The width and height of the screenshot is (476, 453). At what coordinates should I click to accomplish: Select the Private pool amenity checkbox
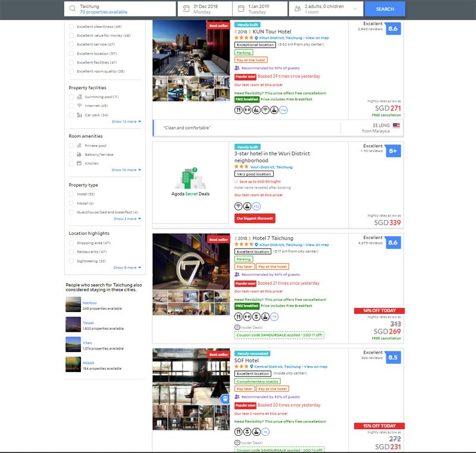(71, 146)
